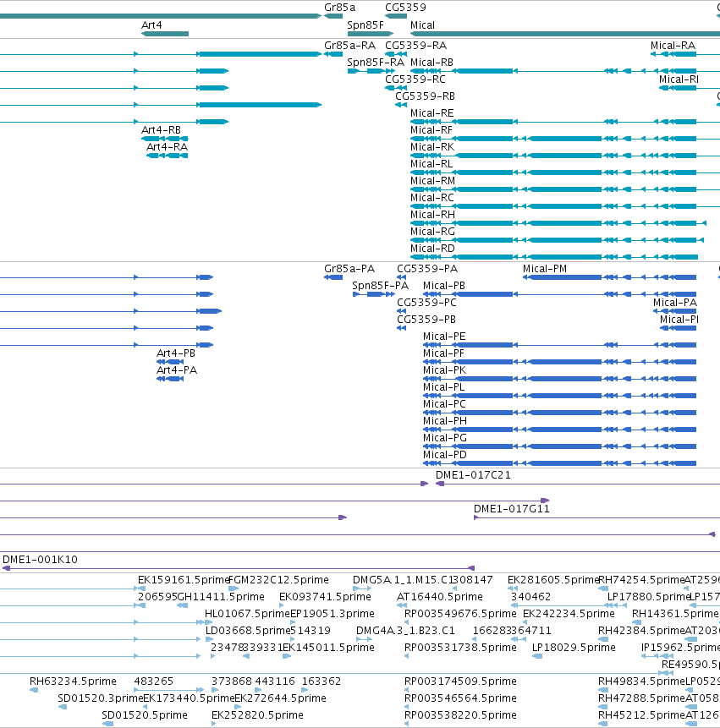
Task: Select the CG5359-PC protein label
Action: [x=427, y=303]
